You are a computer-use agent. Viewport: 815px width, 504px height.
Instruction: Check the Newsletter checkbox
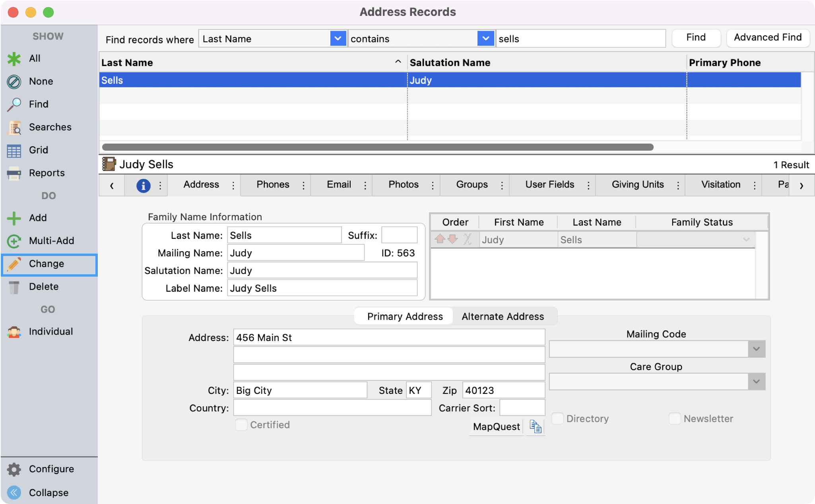(675, 419)
